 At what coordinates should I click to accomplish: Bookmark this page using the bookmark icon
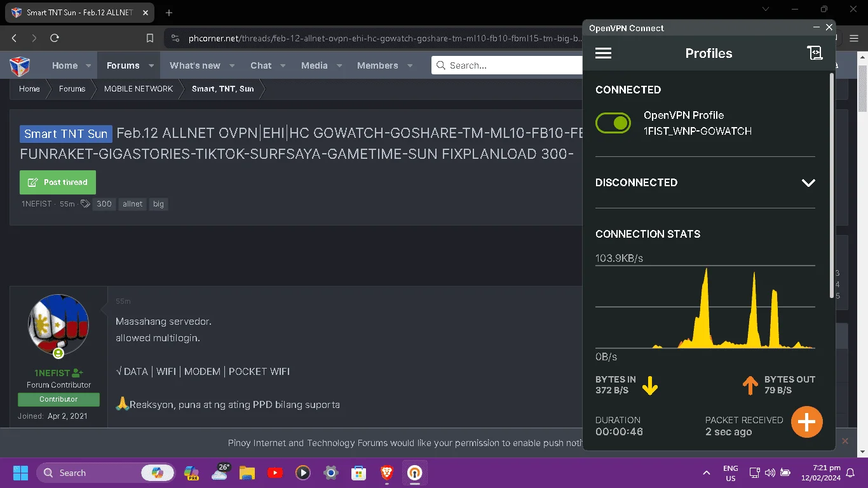[x=150, y=38]
